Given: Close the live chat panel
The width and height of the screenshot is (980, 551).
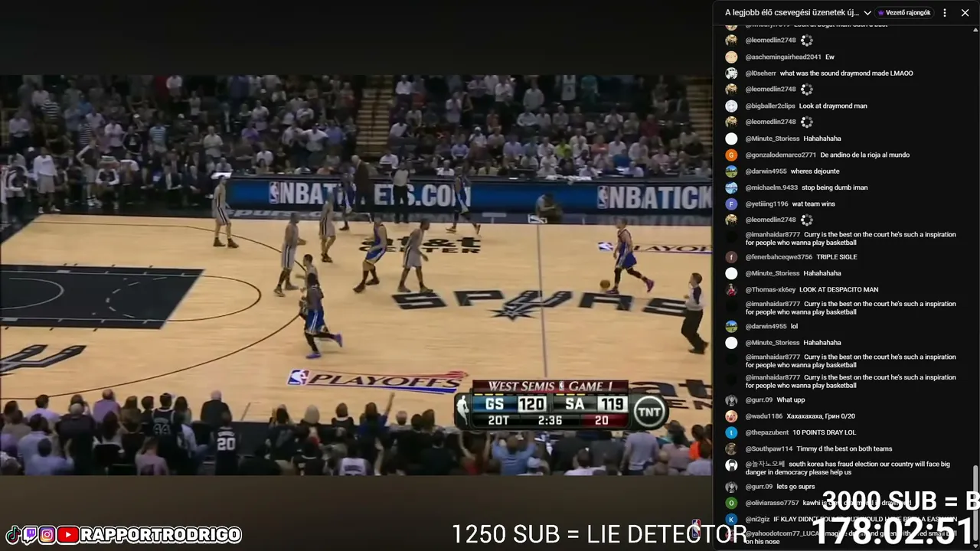Looking at the screenshot, I should (x=965, y=13).
